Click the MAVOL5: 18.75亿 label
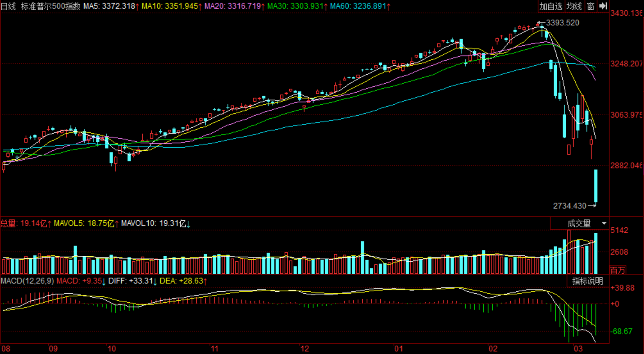Image resolution: width=644 pixels, height=354 pixels. [86, 223]
